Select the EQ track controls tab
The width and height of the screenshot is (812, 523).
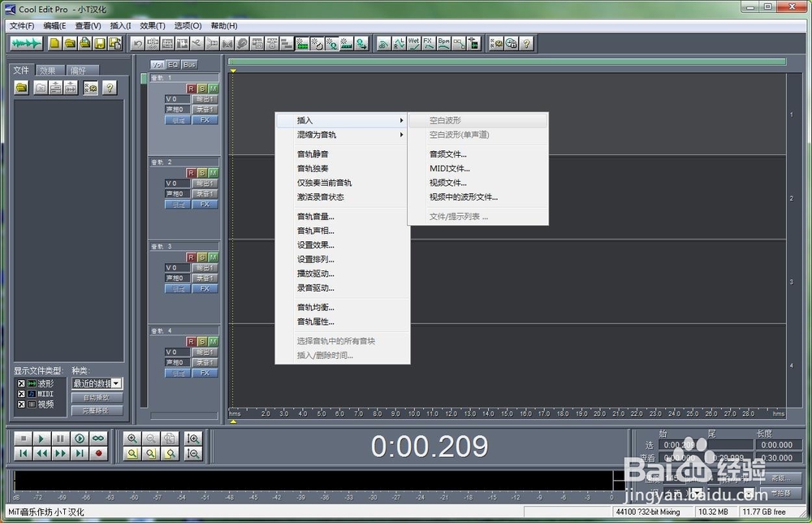pyautogui.click(x=173, y=65)
